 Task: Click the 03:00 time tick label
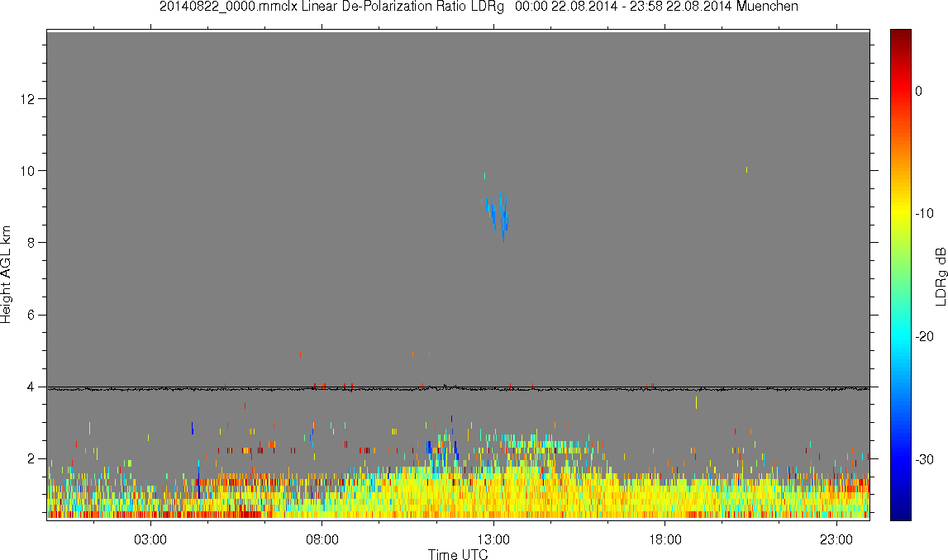(x=150, y=539)
